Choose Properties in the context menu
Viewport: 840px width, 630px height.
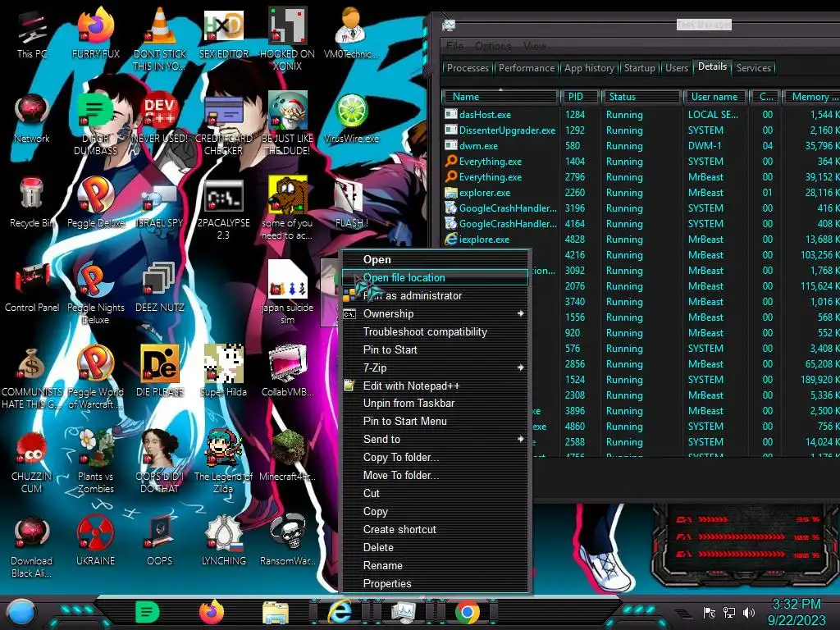pos(435,583)
